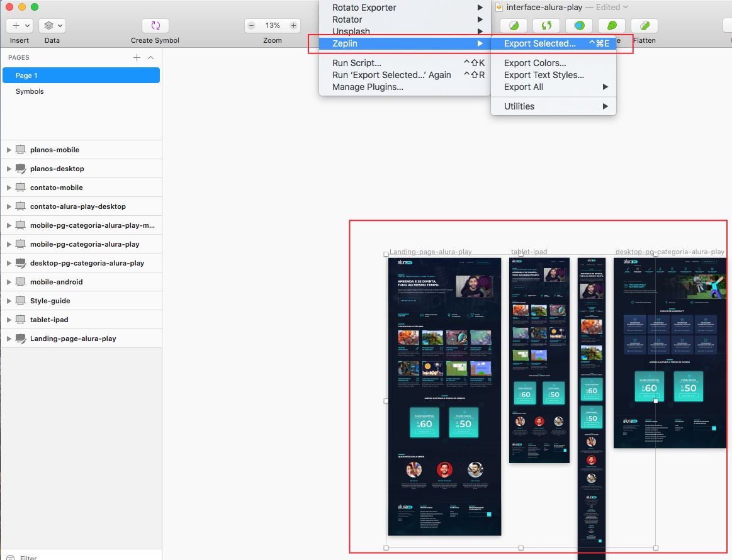The width and height of the screenshot is (732, 560).
Task: Zoom in with the plus button
Action: tap(293, 25)
